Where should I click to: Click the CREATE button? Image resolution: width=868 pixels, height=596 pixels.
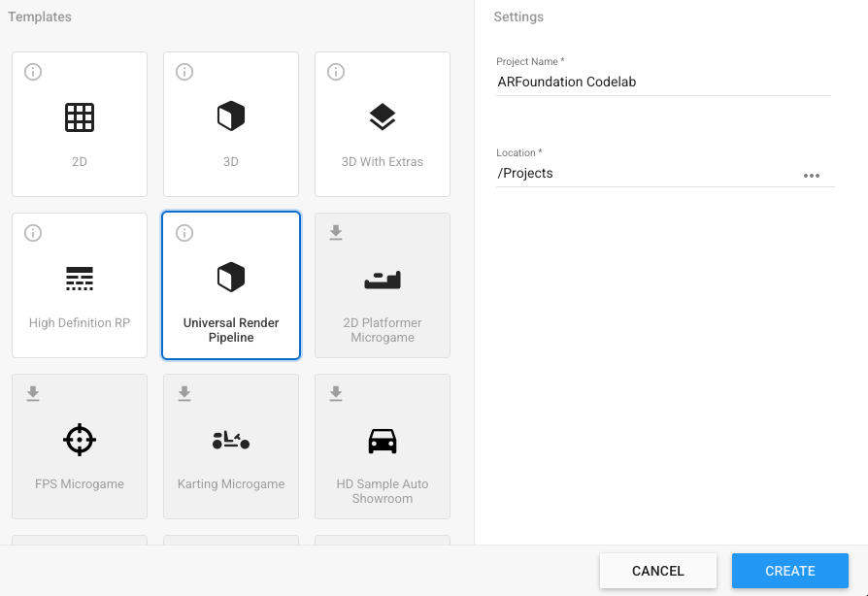click(x=789, y=571)
